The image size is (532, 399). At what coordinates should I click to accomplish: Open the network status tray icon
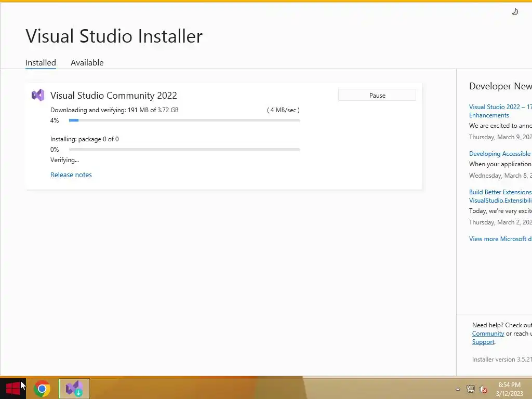470,389
